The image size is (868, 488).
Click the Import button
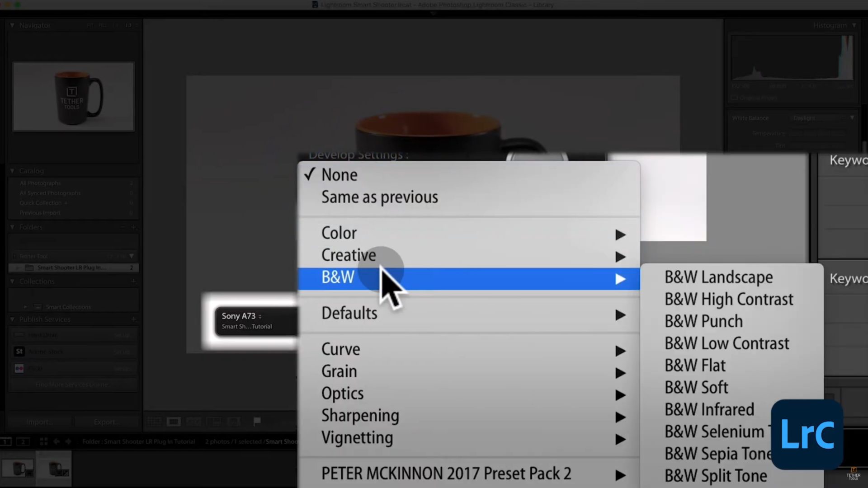tap(39, 422)
